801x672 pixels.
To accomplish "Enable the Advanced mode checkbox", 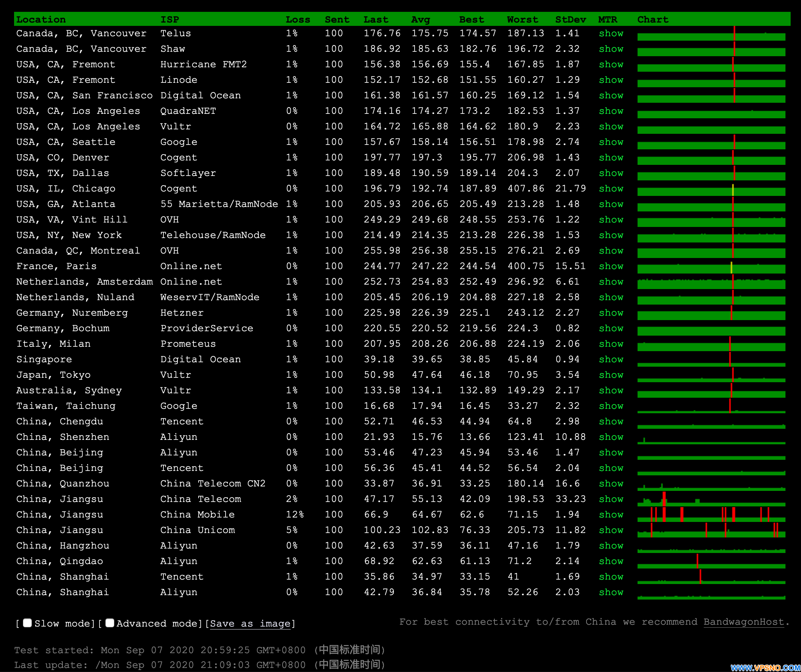I will 109,623.
